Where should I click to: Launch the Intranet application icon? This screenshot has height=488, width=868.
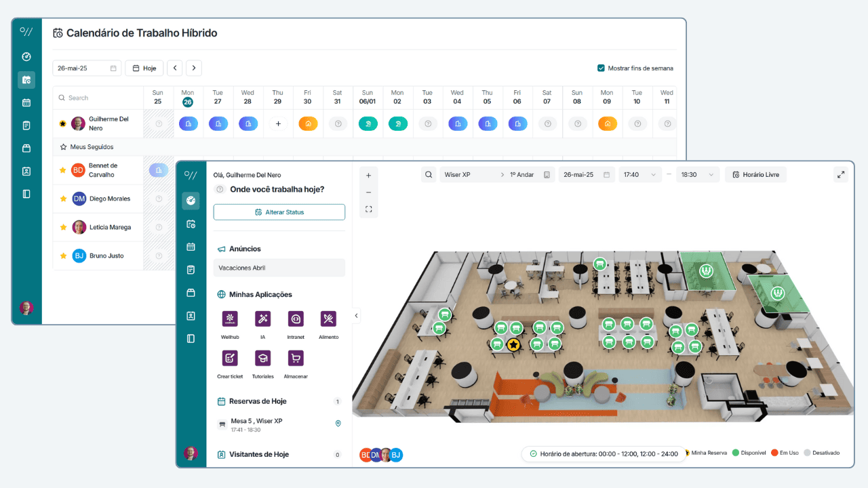[296, 319]
